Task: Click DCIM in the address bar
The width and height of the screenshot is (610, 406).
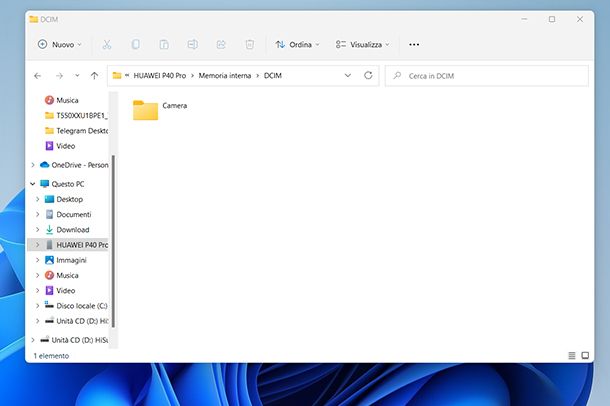Action: point(273,76)
